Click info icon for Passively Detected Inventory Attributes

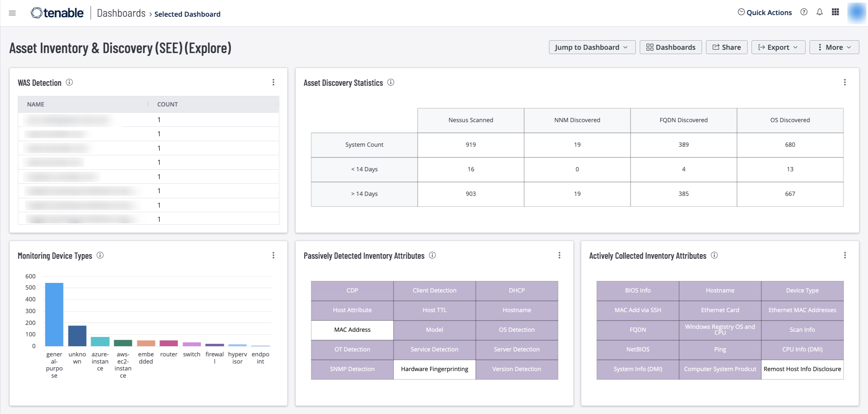click(432, 255)
